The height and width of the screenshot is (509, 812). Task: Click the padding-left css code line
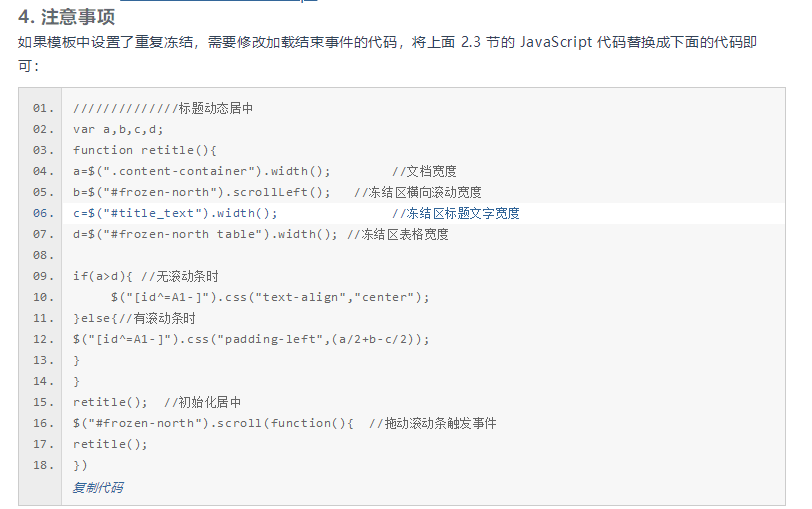(x=251, y=339)
